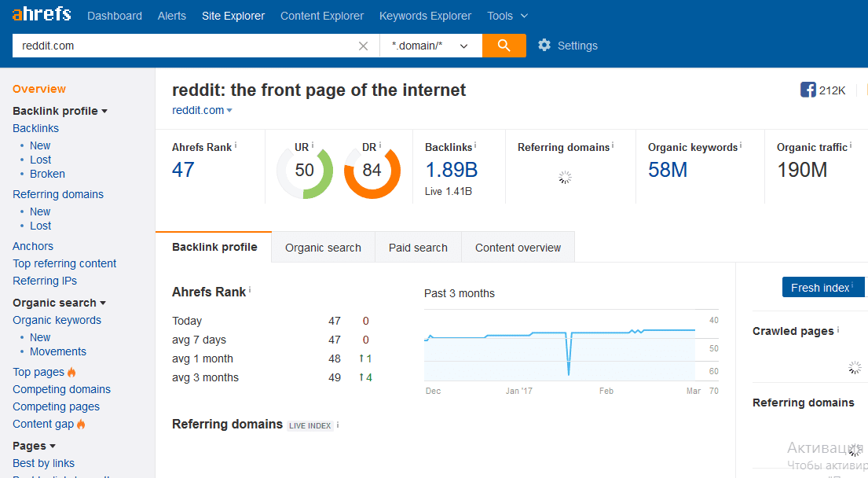Switch to the Paid search tab
The width and height of the screenshot is (868, 478).
click(x=418, y=248)
